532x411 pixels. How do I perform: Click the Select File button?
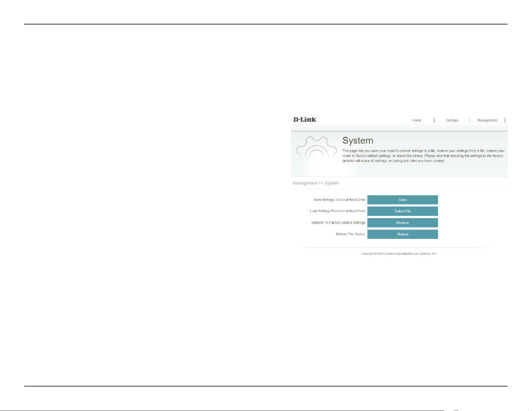click(402, 211)
